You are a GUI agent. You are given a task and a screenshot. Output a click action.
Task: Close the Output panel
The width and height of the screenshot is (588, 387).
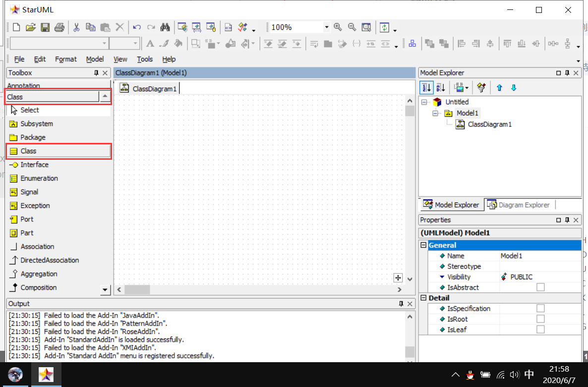pyautogui.click(x=410, y=304)
